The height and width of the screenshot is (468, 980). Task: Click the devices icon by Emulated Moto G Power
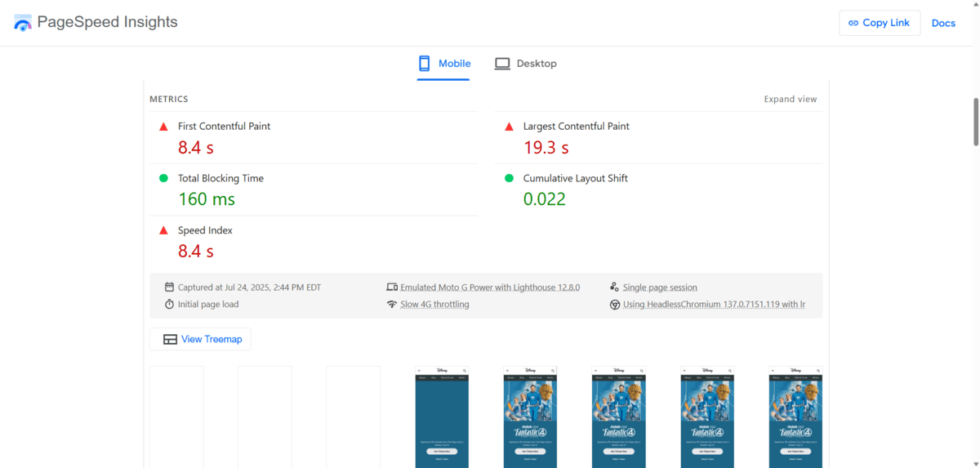click(x=392, y=287)
